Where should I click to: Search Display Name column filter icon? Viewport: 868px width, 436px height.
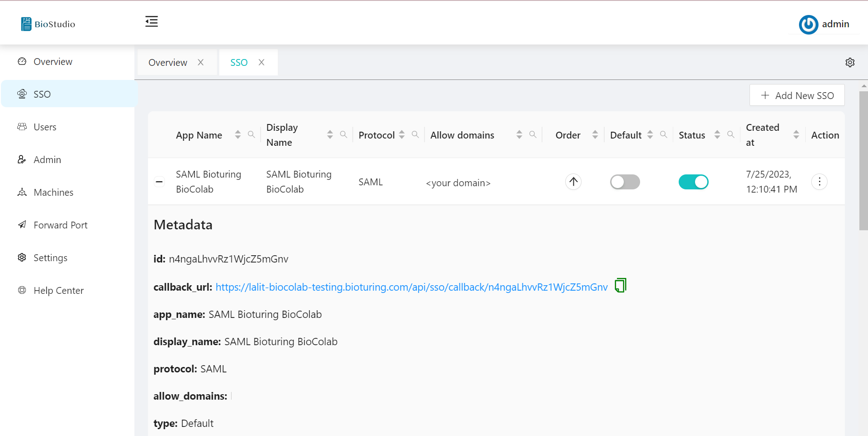(x=344, y=134)
